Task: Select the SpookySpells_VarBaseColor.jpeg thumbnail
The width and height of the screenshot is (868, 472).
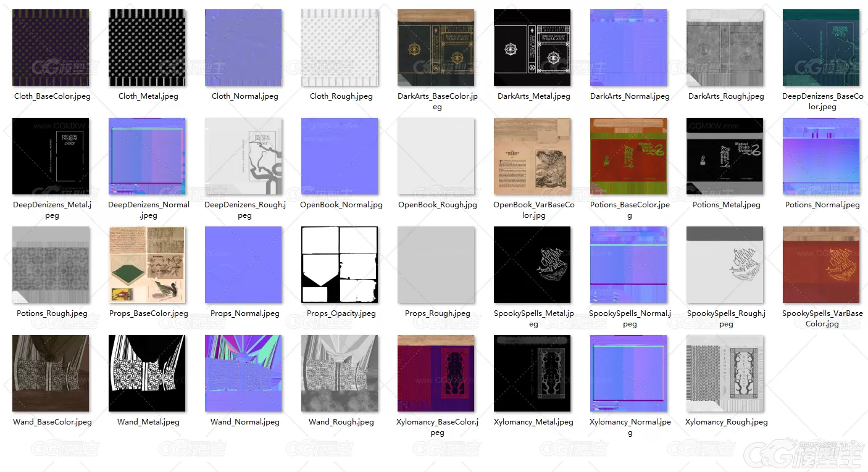Action: click(821, 265)
